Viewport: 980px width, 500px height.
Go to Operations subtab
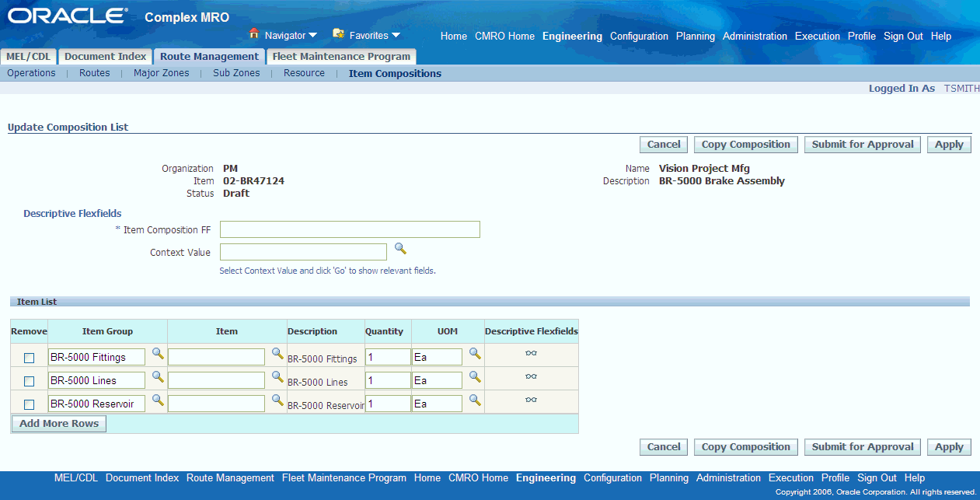tap(31, 73)
